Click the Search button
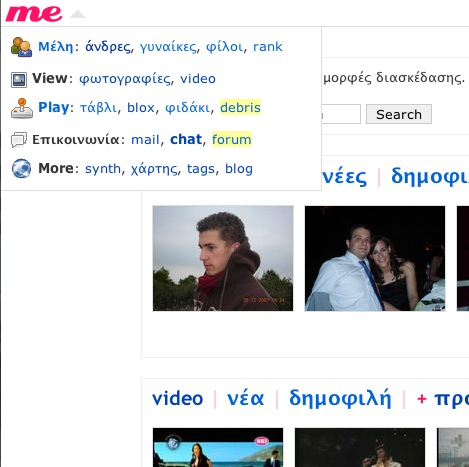Image resolution: width=469 pixels, height=467 pixels. pyautogui.click(x=399, y=114)
